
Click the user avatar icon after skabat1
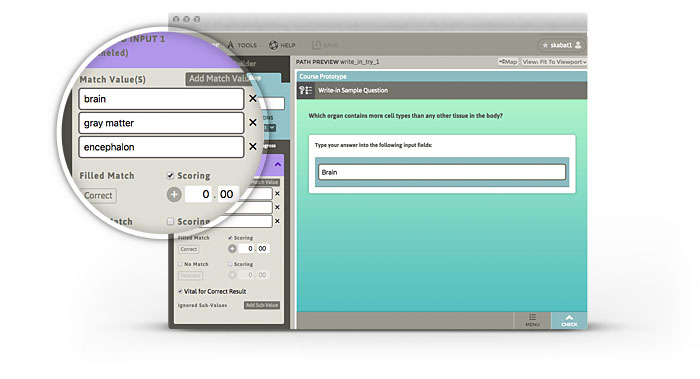click(578, 45)
